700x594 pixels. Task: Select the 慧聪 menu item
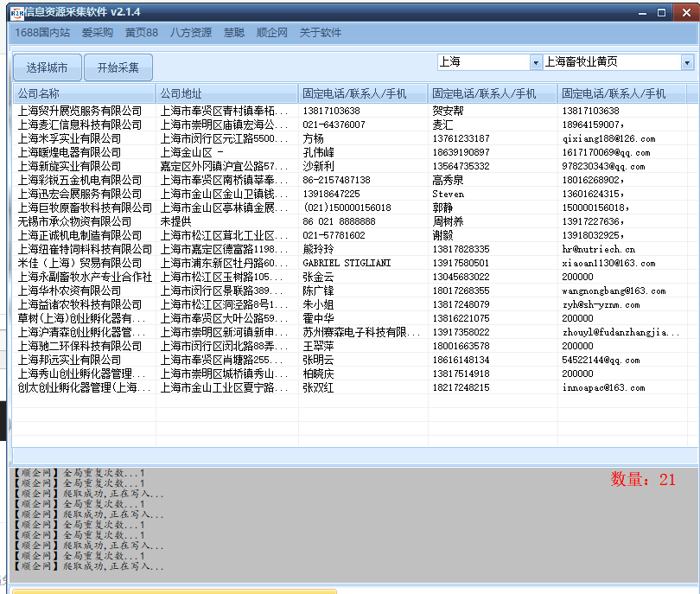coord(234,33)
